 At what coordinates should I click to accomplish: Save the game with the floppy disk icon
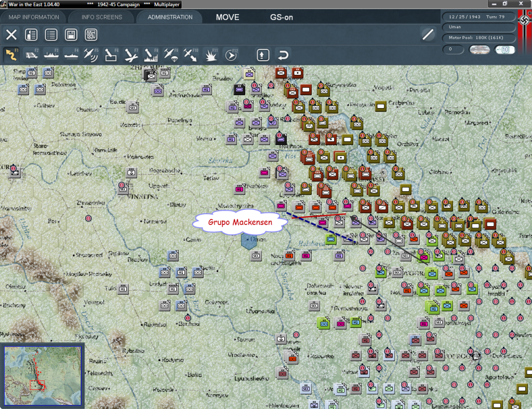pyautogui.click(x=71, y=35)
